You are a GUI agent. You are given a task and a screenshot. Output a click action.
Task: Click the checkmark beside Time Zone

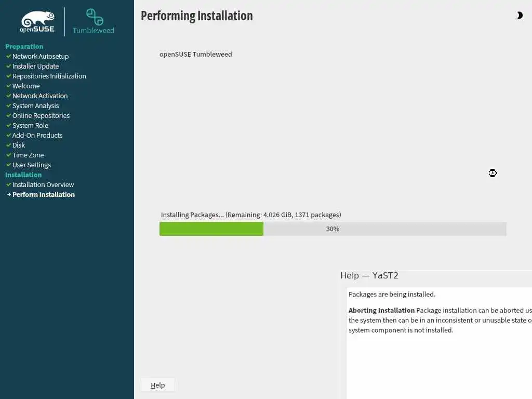point(9,155)
